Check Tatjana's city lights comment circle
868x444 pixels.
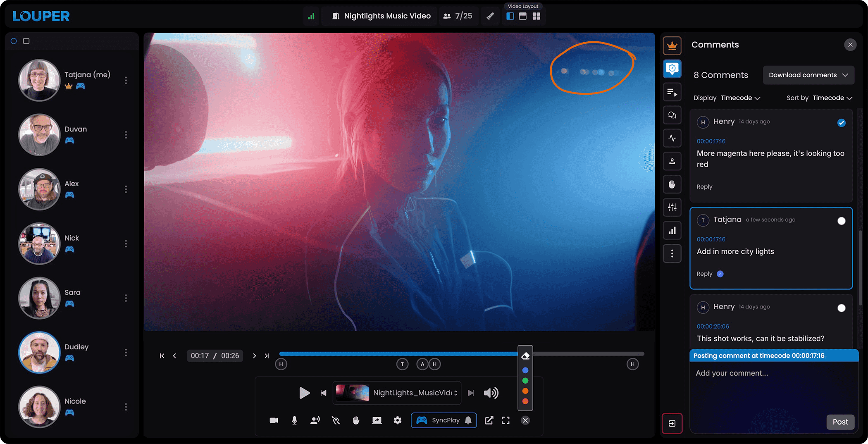(841, 221)
